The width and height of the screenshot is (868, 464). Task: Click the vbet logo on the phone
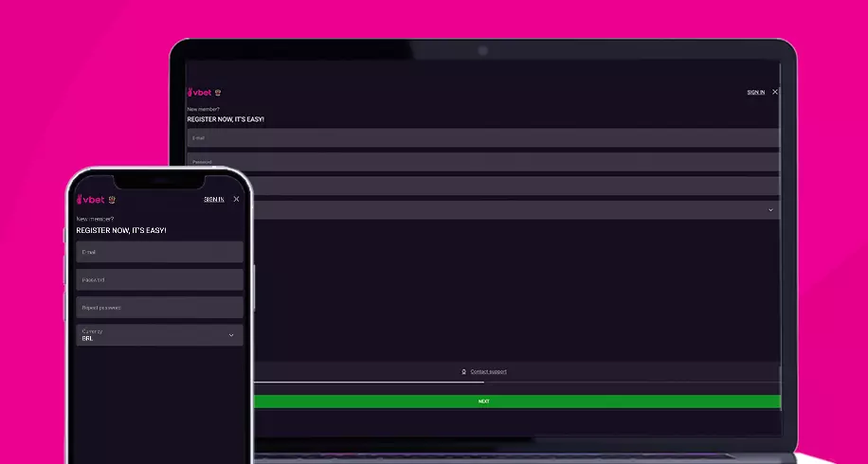pos(90,199)
